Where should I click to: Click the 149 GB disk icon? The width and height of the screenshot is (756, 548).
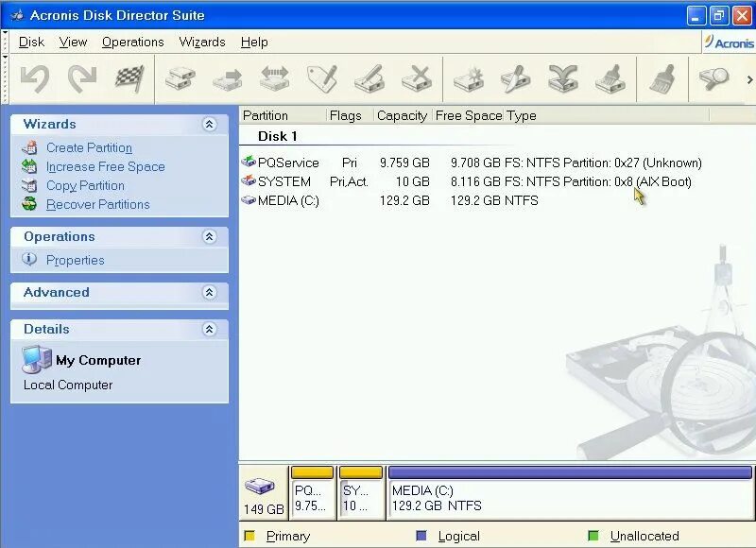(259, 486)
